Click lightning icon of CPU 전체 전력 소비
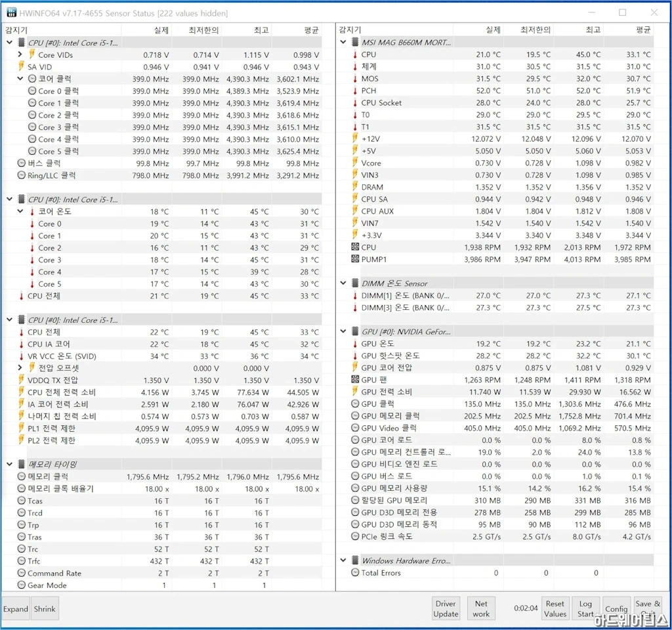 coord(22,392)
